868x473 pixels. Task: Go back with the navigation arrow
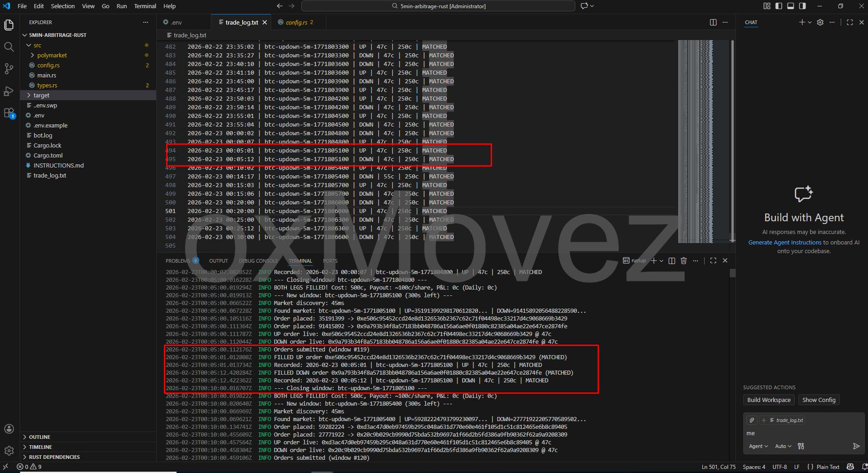tap(279, 6)
